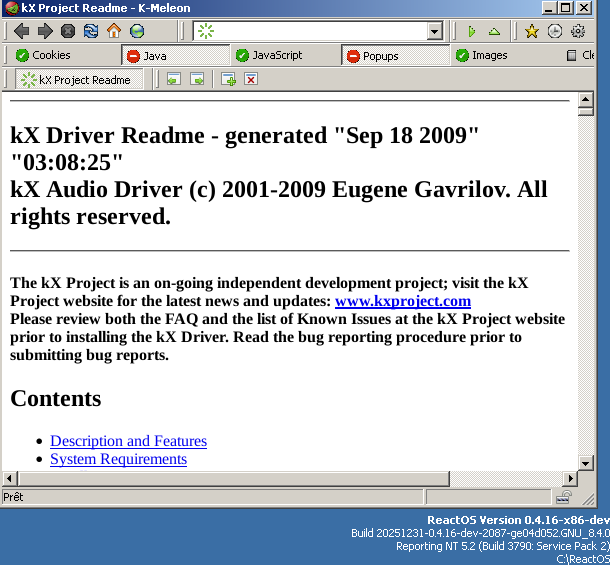610x565 pixels.
Task: Go to the Home page
Action: pos(114,31)
